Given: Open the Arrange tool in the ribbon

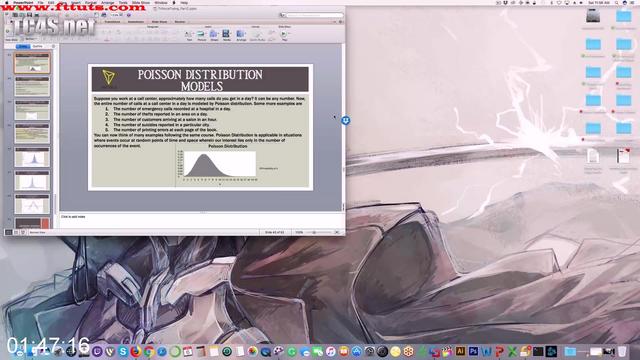Looking at the screenshot, I should pos(241,35).
